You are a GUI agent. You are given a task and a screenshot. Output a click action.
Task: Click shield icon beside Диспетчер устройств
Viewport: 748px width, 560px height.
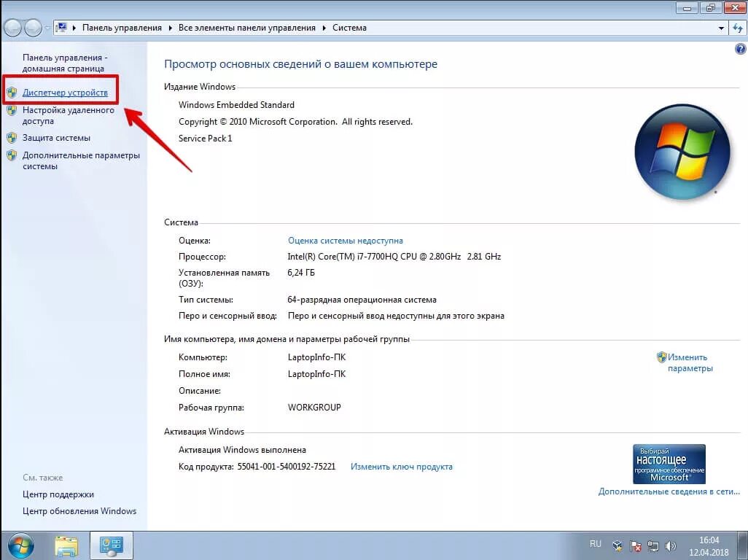pos(12,93)
